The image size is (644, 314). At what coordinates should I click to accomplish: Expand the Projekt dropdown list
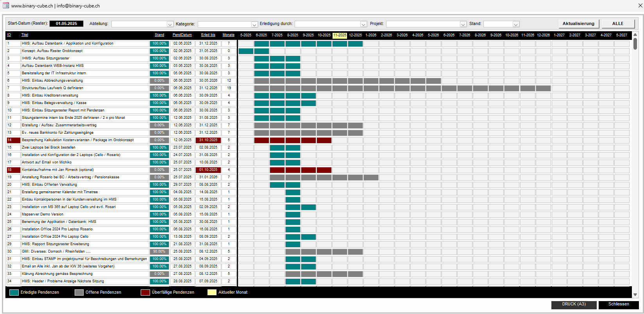tap(463, 24)
